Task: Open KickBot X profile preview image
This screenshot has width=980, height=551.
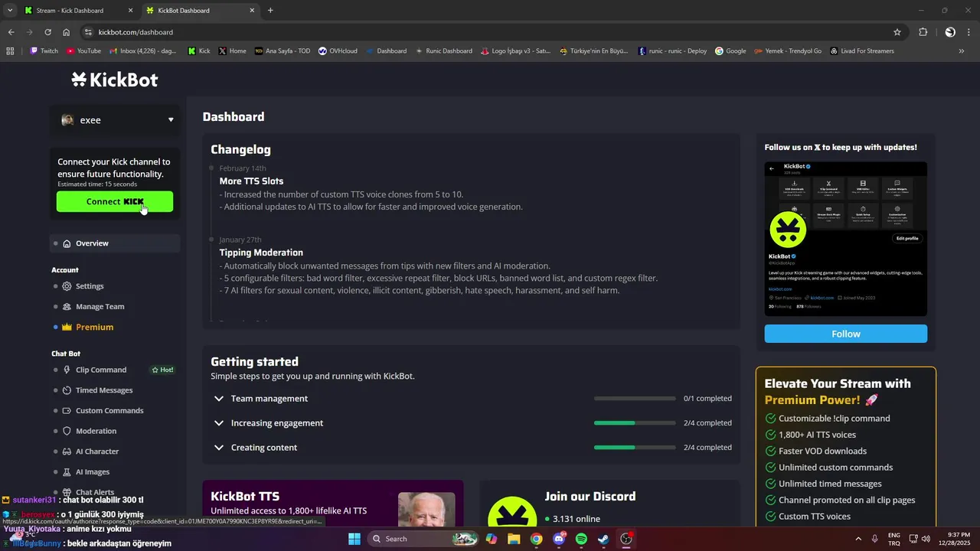Action: pos(845,239)
